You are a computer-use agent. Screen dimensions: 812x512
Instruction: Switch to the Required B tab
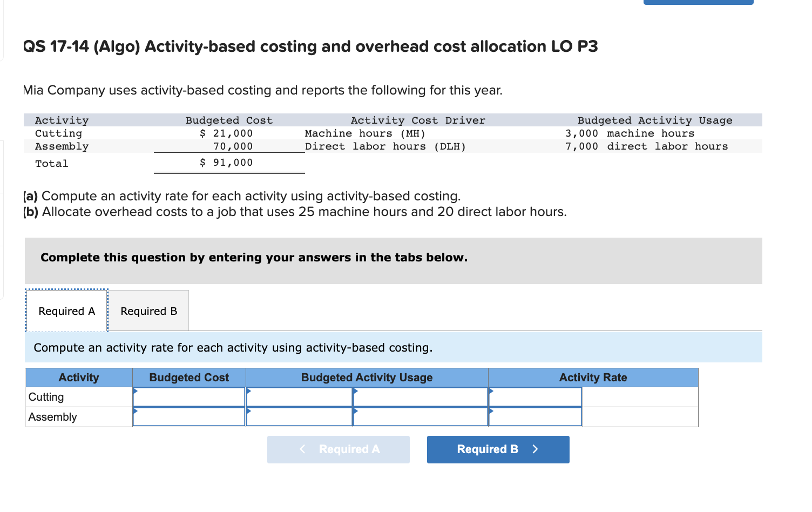tap(149, 311)
